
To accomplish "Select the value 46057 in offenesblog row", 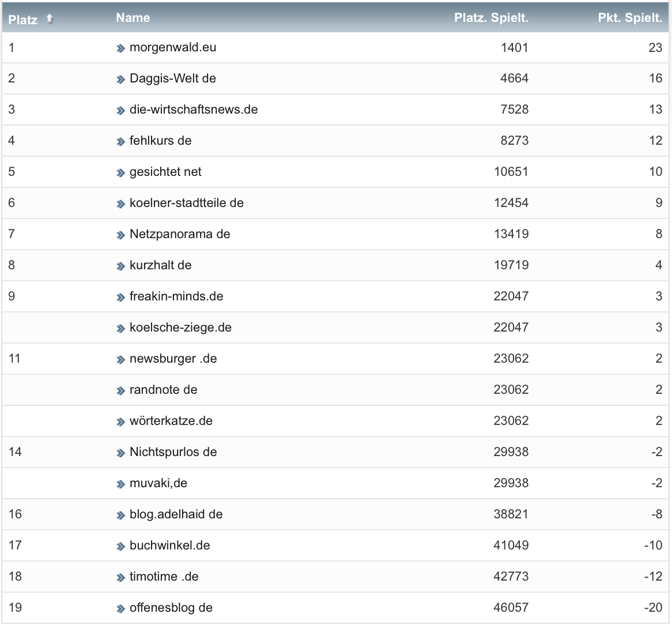I will click(x=511, y=608).
